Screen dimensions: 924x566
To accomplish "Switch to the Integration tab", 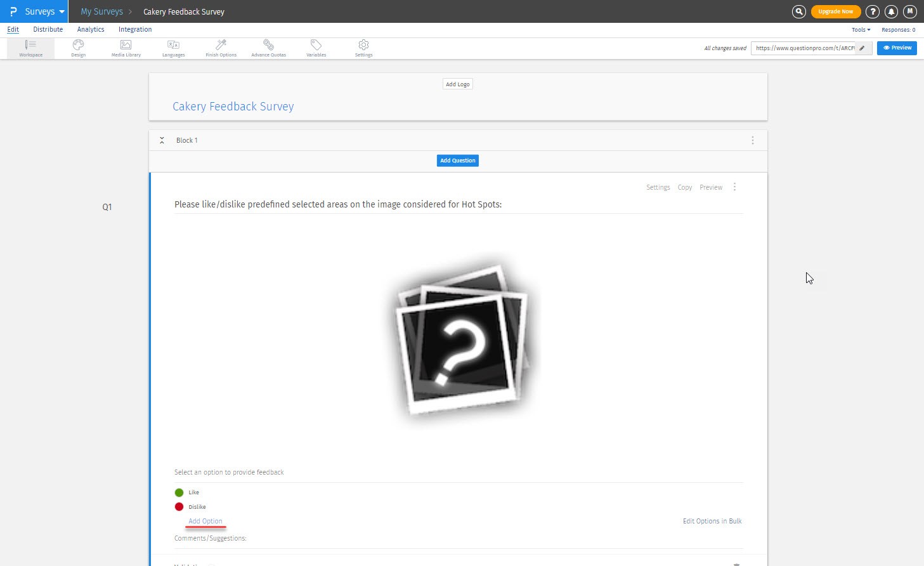I will [135, 30].
